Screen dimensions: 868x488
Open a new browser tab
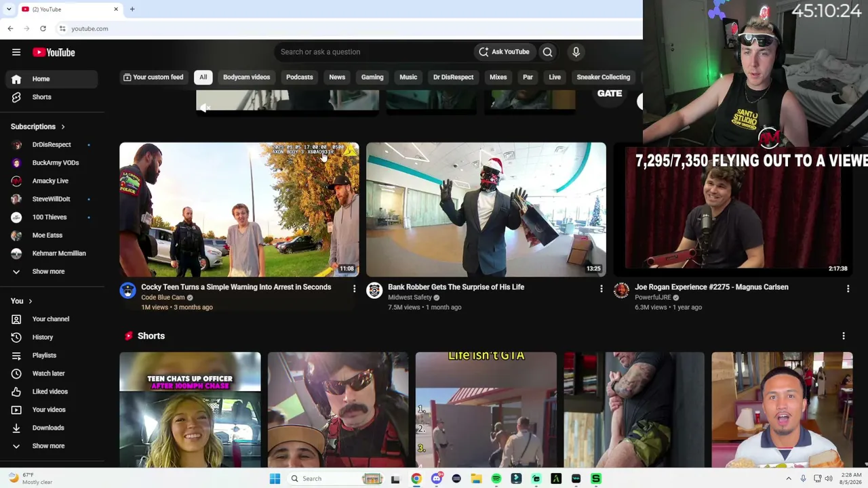coord(132,9)
